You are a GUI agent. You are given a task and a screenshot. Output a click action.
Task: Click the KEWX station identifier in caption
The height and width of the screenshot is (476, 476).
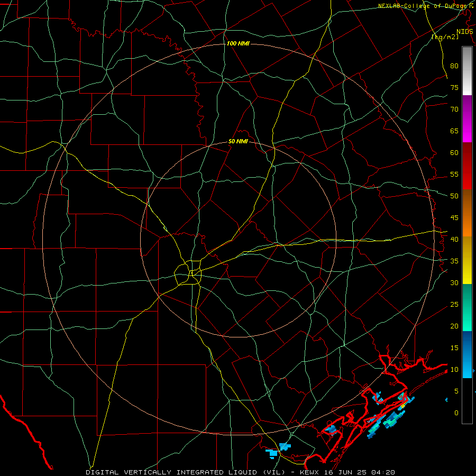pyautogui.click(x=309, y=472)
